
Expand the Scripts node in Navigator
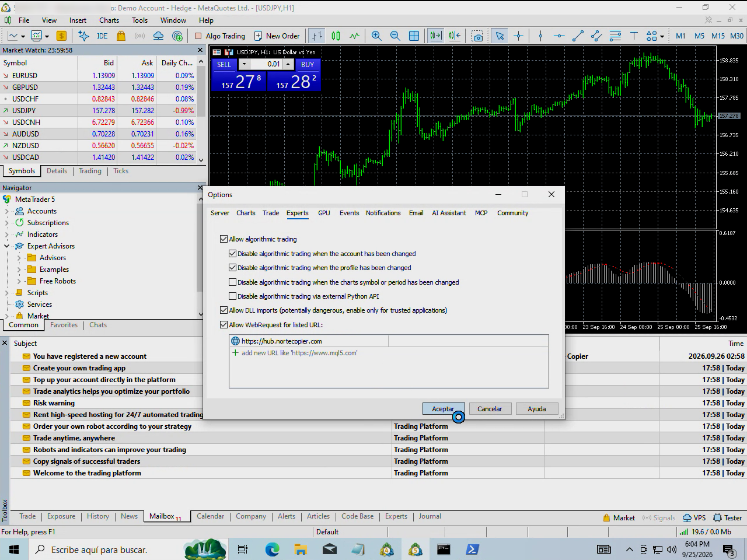click(x=7, y=293)
